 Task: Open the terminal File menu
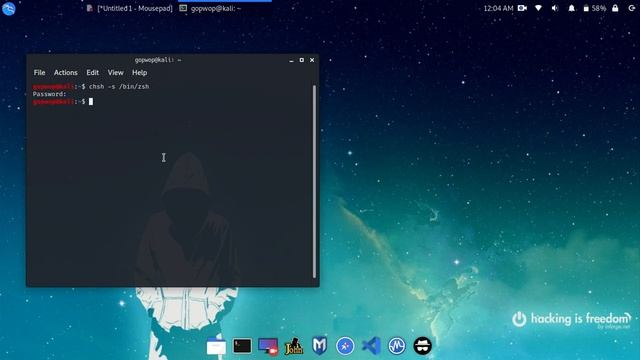(x=39, y=73)
